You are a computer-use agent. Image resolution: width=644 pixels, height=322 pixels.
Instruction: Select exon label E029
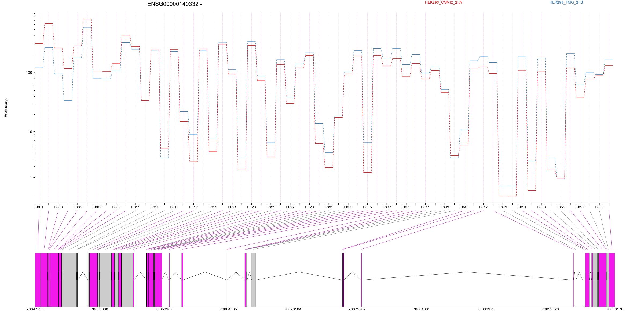[309, 207]
